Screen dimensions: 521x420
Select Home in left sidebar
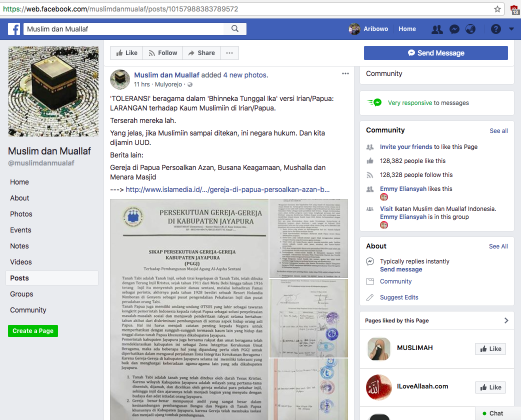click(x=19, y=182)
